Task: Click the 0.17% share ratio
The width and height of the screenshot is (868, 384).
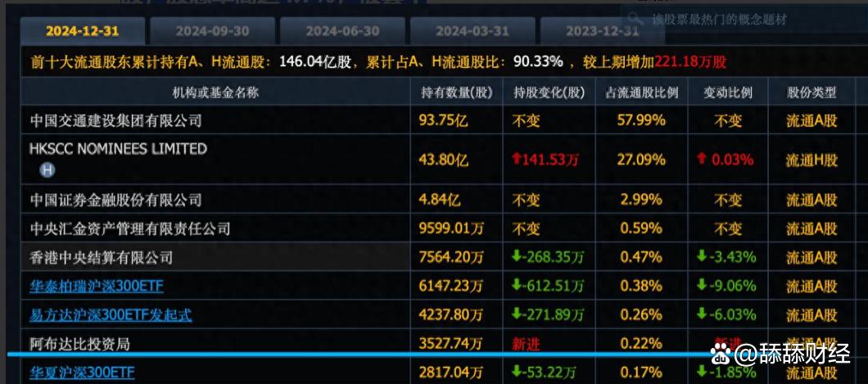Action: 642,373
